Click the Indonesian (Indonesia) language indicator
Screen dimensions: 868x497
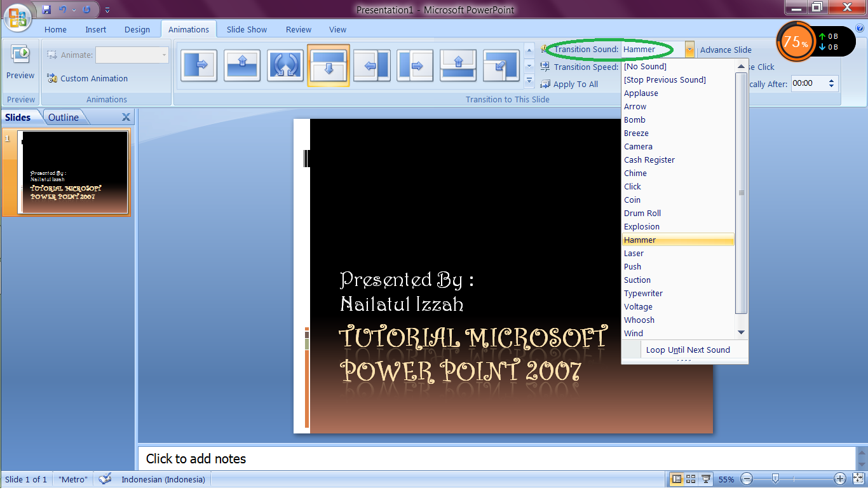163,479
